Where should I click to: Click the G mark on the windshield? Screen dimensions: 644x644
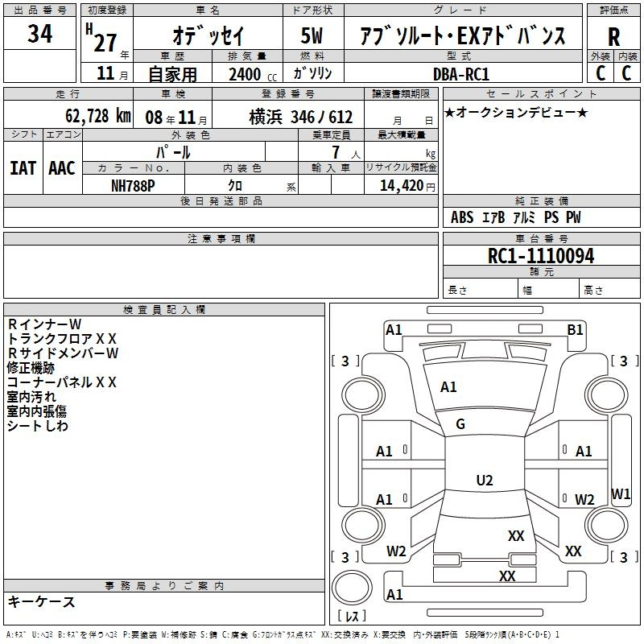point(460,424)
